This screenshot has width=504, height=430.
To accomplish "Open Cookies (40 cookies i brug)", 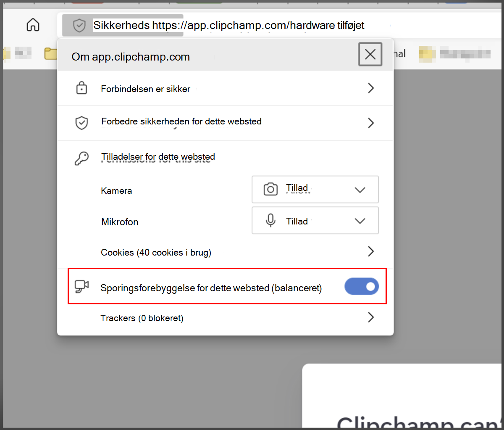I will point(225,252).
